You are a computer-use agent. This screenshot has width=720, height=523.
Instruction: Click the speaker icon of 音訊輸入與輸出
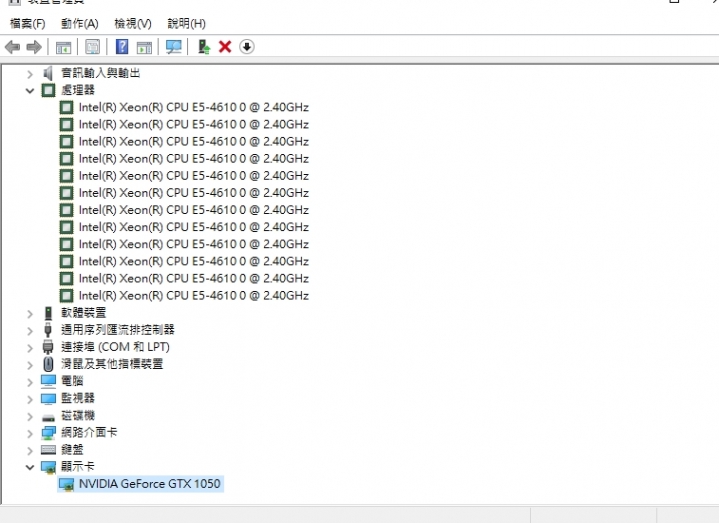(x=48, y=73)
